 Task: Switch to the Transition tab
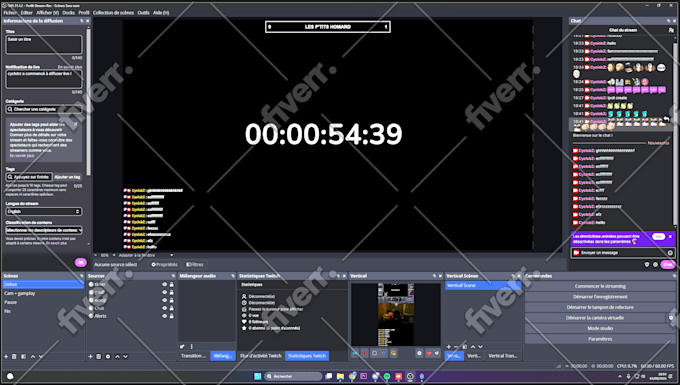pos(193,356)
